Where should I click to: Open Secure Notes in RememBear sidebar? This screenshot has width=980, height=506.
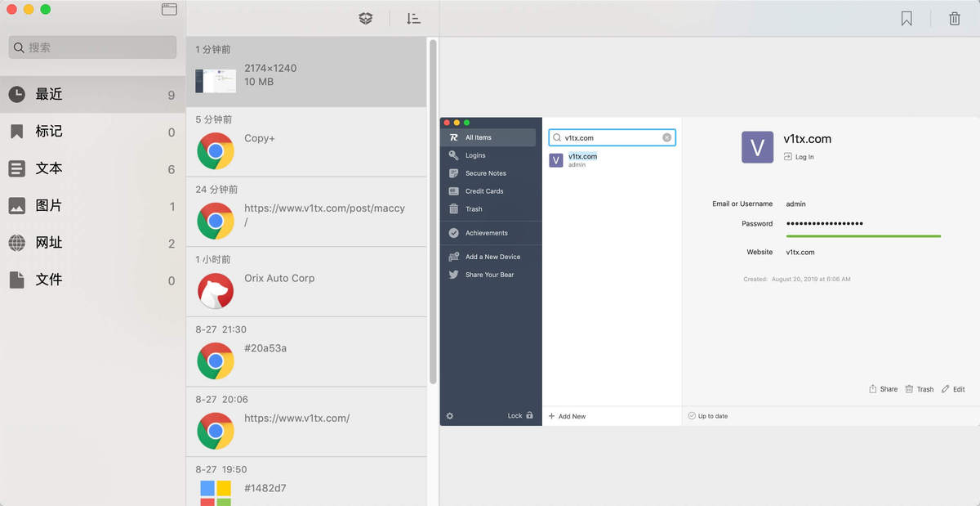[x=489, y=173]
